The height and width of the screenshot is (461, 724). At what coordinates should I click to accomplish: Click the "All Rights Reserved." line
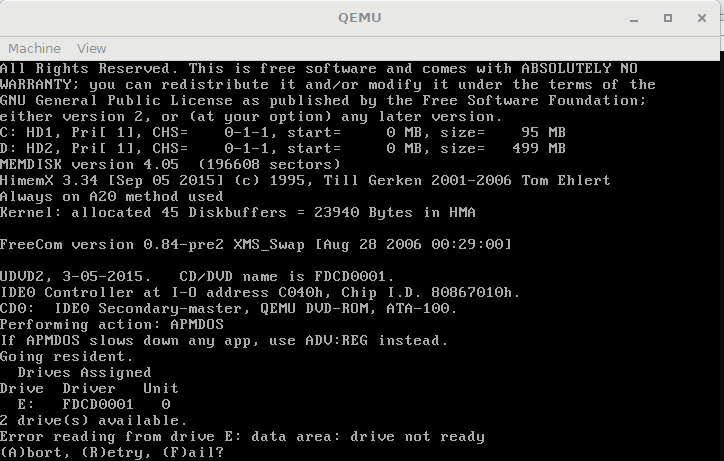[319, 68]
